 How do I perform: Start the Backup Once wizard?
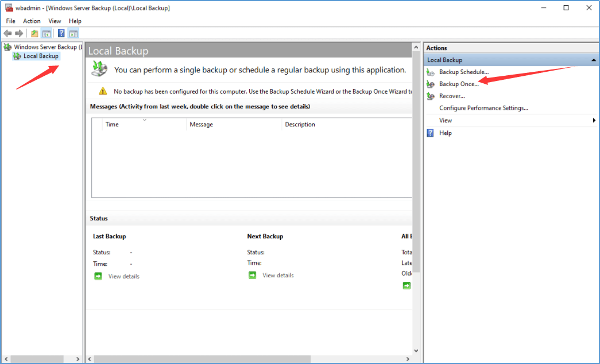(x=458, y=84)
